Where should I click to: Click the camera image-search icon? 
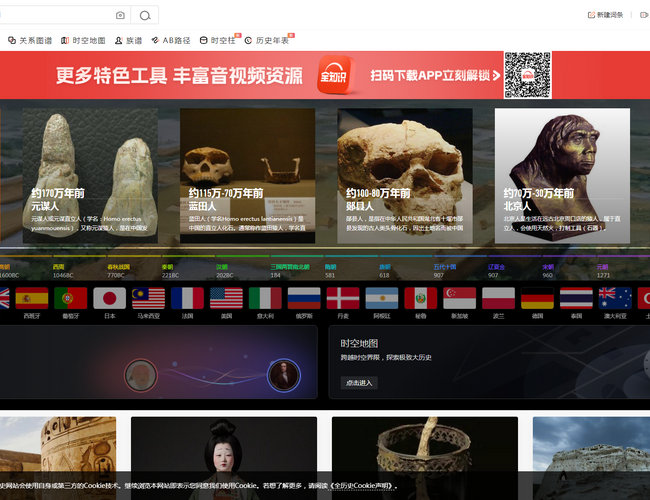pos(120,15)
